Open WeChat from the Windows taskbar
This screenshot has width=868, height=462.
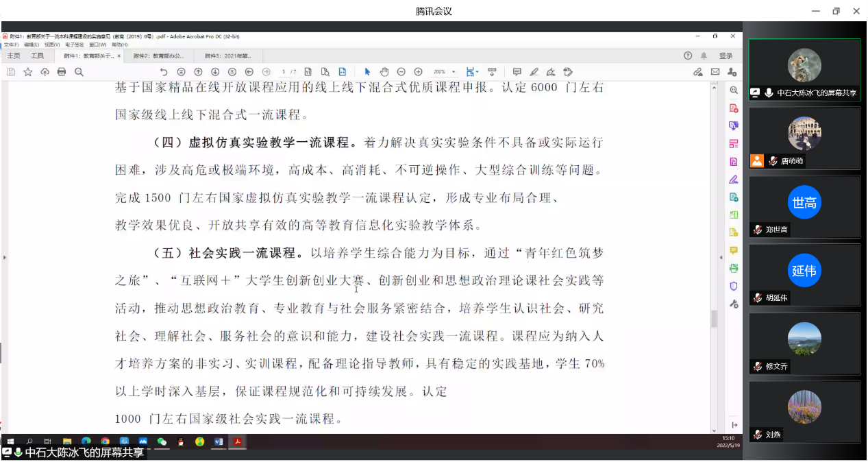pos(162,441)
